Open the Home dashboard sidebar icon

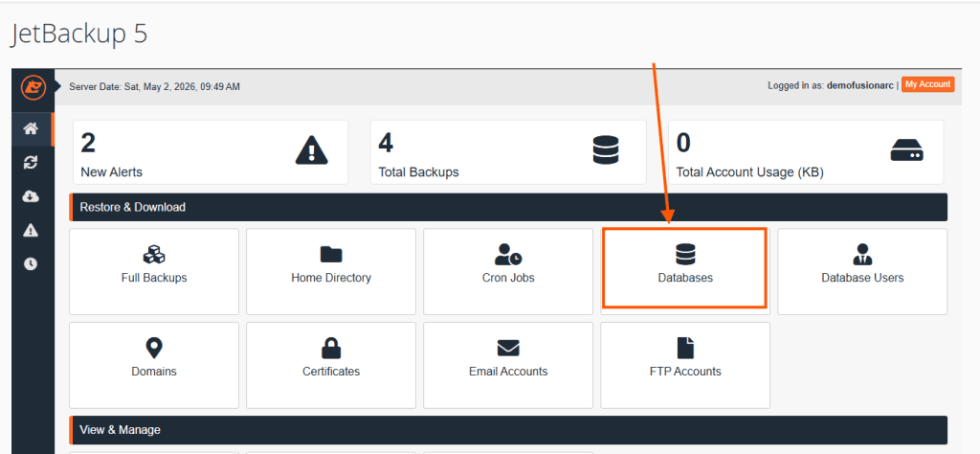click(31, 128)
